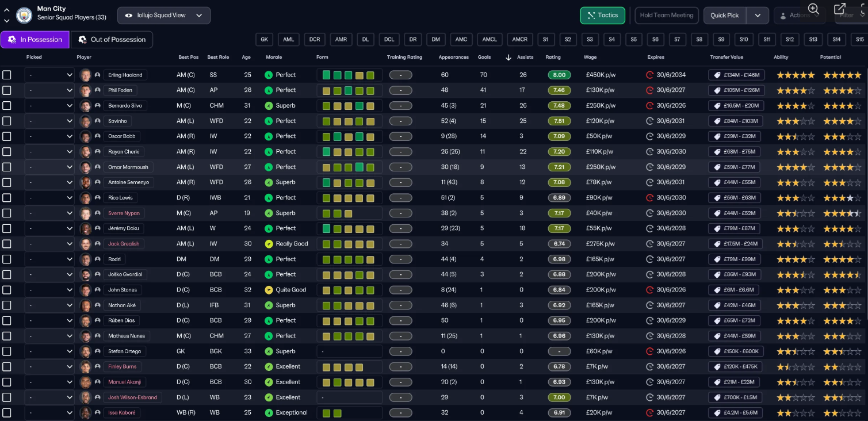Open the green Tactics button
Screen dimensions: 868x421
[x=602, y=16]
